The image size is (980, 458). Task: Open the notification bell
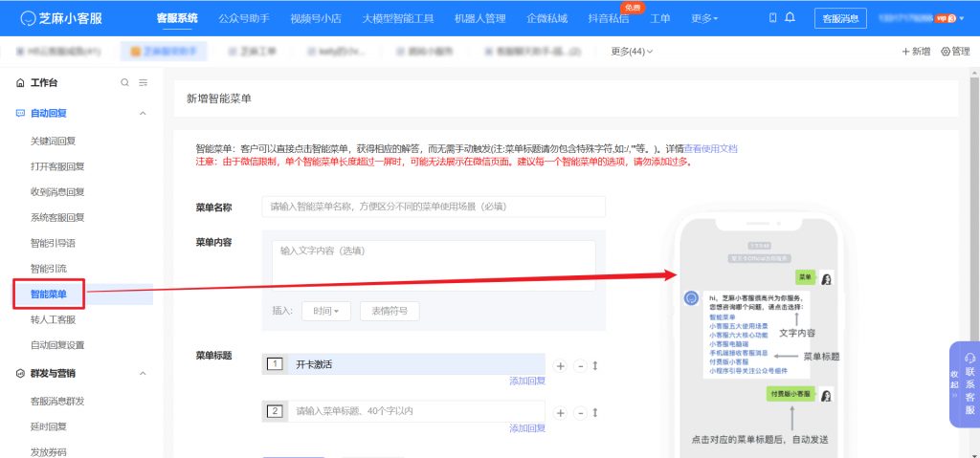point(790,18)
